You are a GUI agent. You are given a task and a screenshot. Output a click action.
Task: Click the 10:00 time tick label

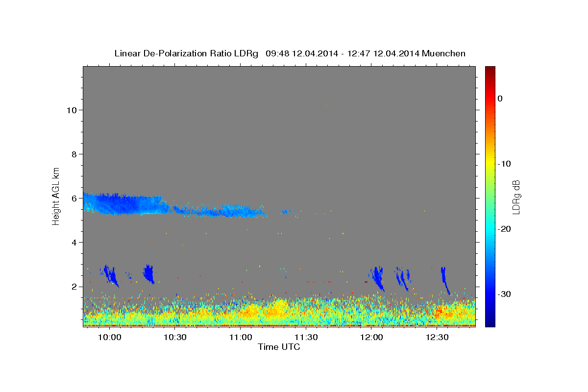pyautogui.click(x=109, y=337)
